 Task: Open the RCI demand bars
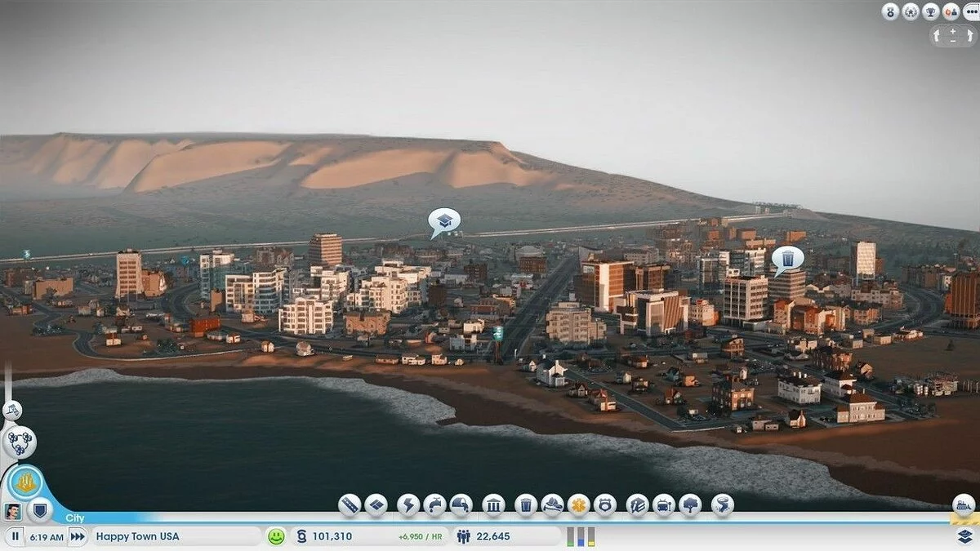click(x=581, y=536)
